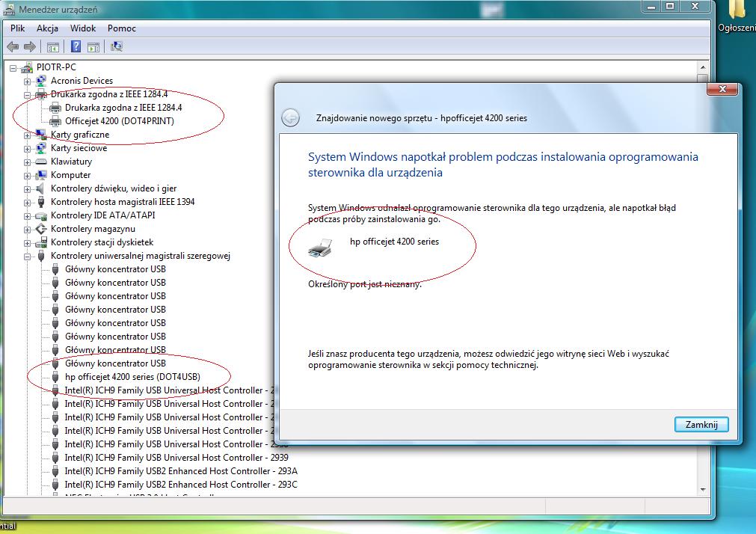
Task: Collapse Kontrolery uniwersalnej magistrali szeregowej
Action: pyautogui.click(x=28, y=257)
